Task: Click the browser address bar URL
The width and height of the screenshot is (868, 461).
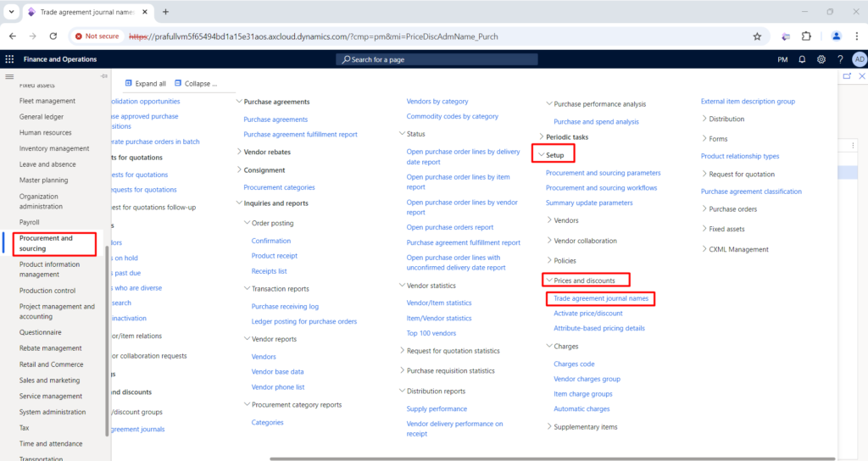Action: [x=314, y=36]
